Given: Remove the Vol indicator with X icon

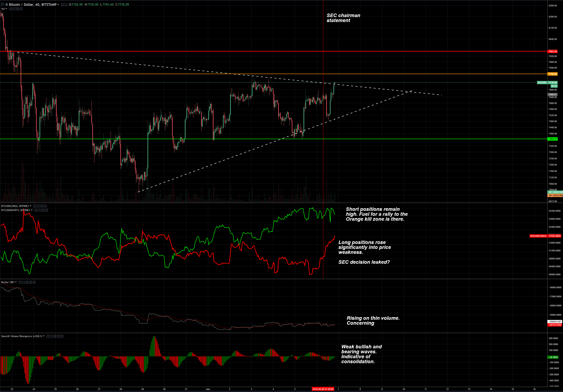Looking at the screenshot, I should tap(21, 9).
